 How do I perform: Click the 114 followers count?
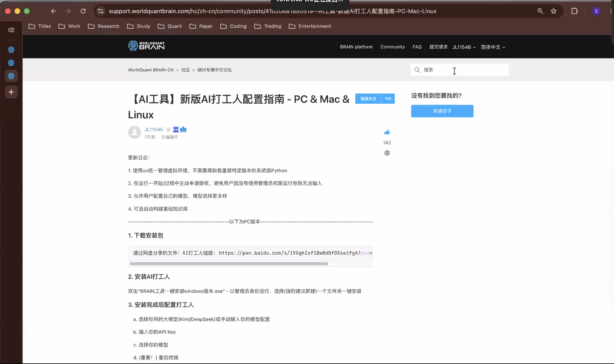coord(388,99)
